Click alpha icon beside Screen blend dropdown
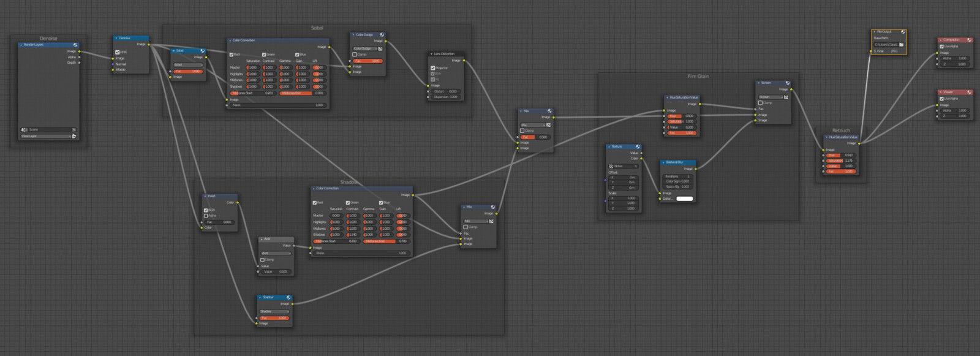Image resolution: width=980 pixels, height=356 pixels. (786, 97)
